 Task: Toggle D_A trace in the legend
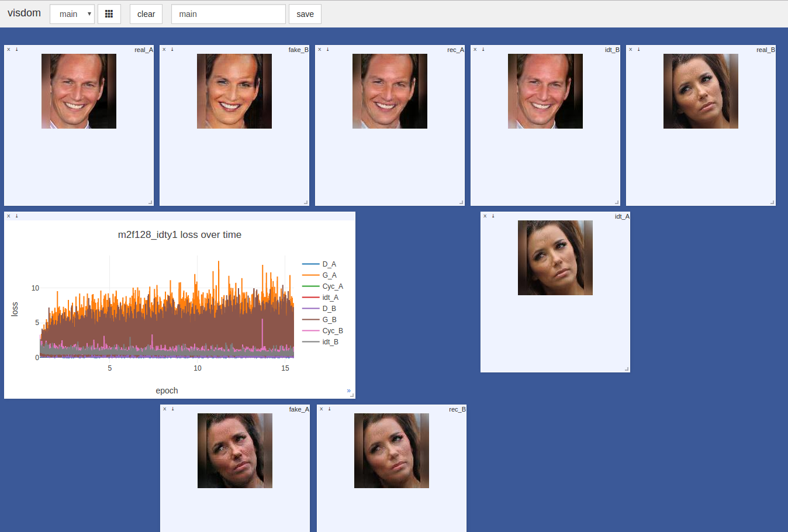329,264
